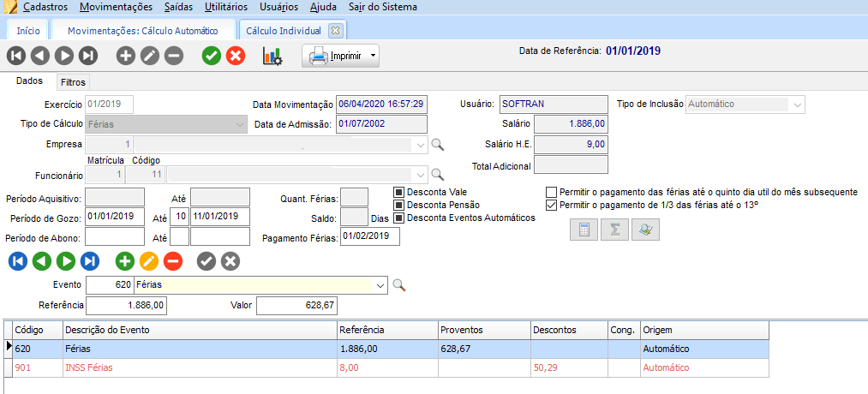Click the sigma totals icon button
Image resolution: width=868 pixels, height=394 pixels.
click(614, 230)
